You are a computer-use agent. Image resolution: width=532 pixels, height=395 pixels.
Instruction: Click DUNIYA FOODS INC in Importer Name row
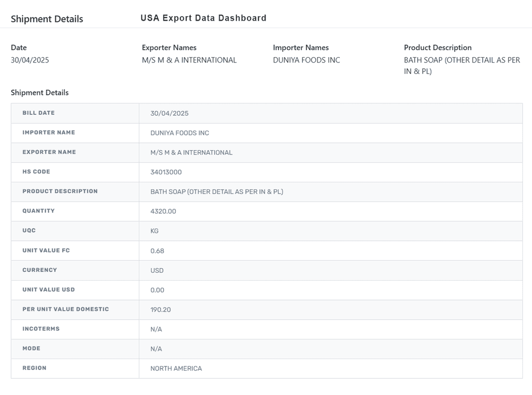(x=180, y=133)
